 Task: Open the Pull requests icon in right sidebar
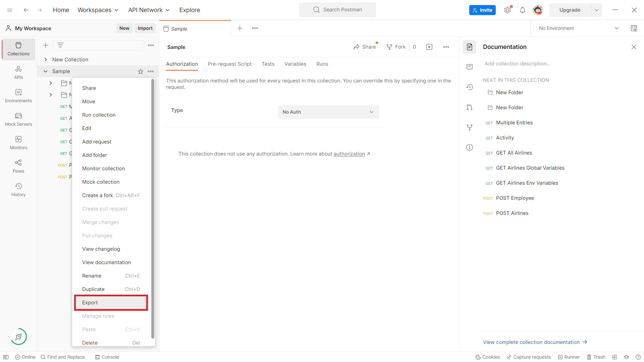470,107
